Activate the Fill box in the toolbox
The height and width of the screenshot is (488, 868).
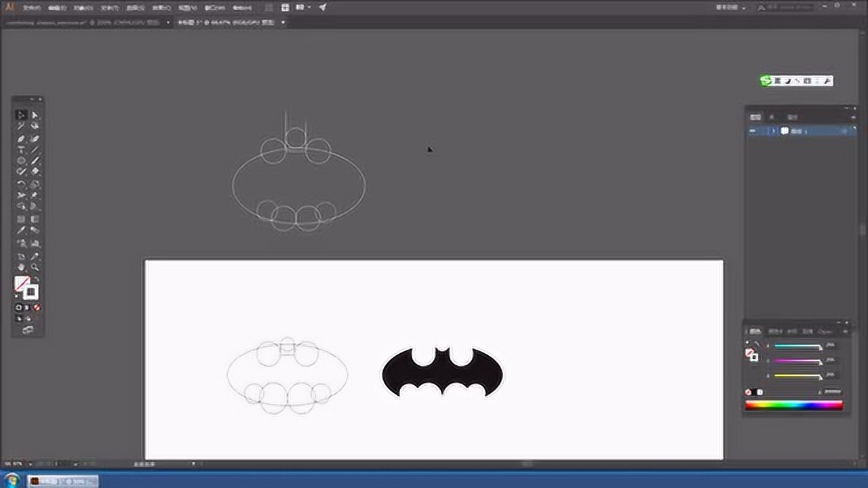click(x=22, y=283)
